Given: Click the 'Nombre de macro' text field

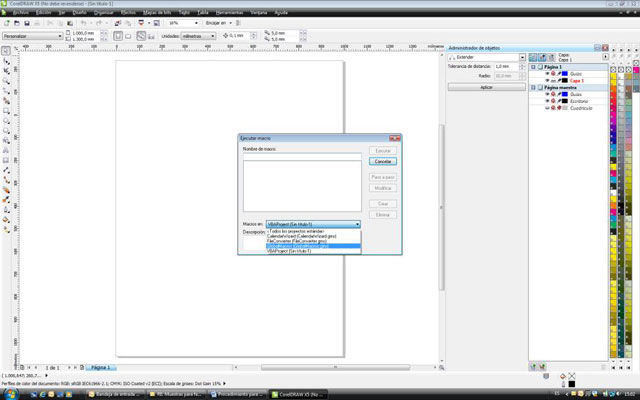Looking at the screenshot, I should [302, 155].
